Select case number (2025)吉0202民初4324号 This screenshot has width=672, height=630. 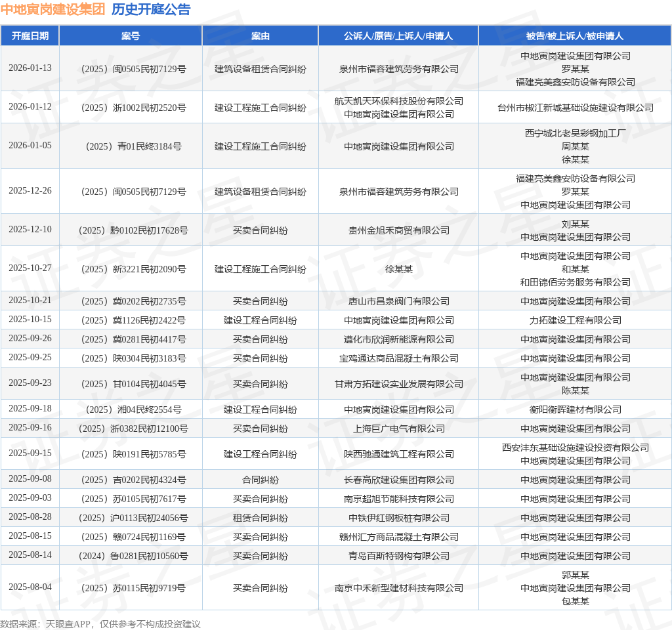click(x=133, y=480)
